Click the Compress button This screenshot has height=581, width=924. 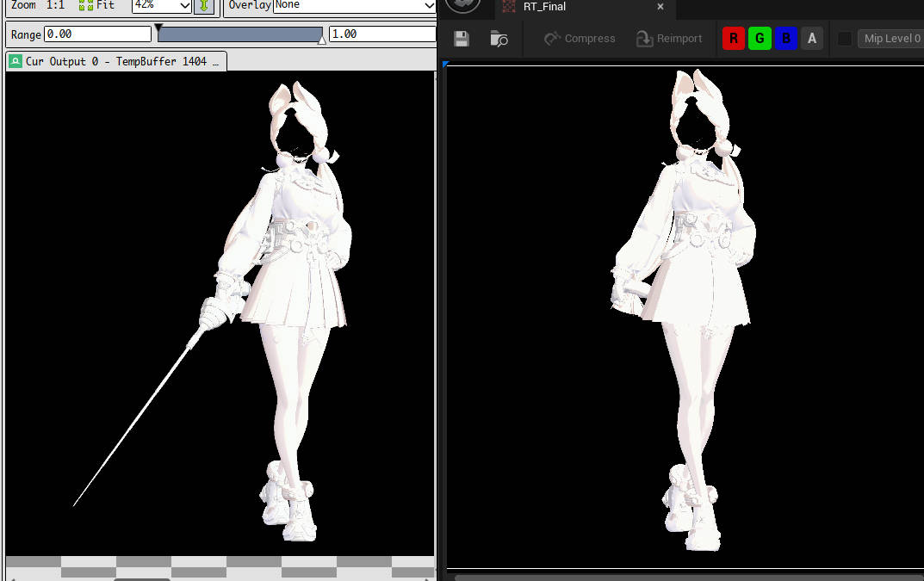[x=580, y=39]
